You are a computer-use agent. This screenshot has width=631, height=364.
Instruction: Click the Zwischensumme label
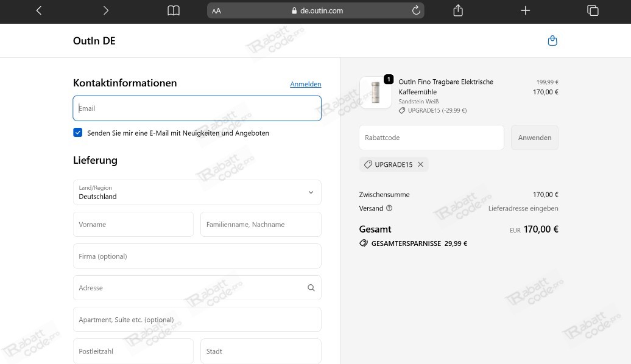(x=384, y=195)
